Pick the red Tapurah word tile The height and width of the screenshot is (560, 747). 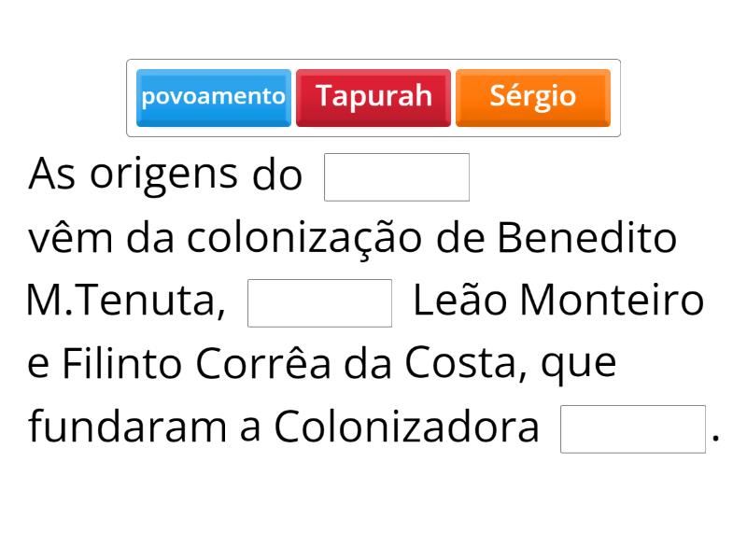(x=373, y=97)
